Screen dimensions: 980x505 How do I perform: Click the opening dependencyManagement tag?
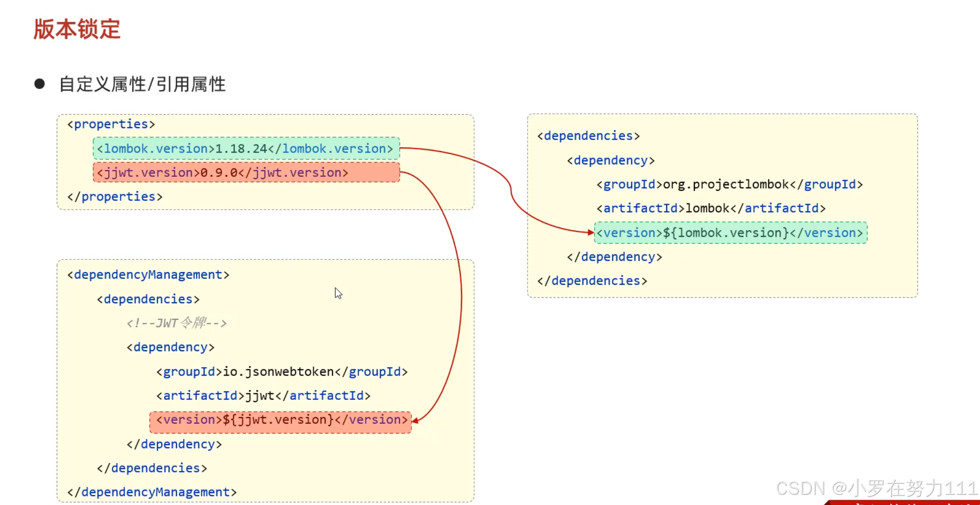point(148,275)
